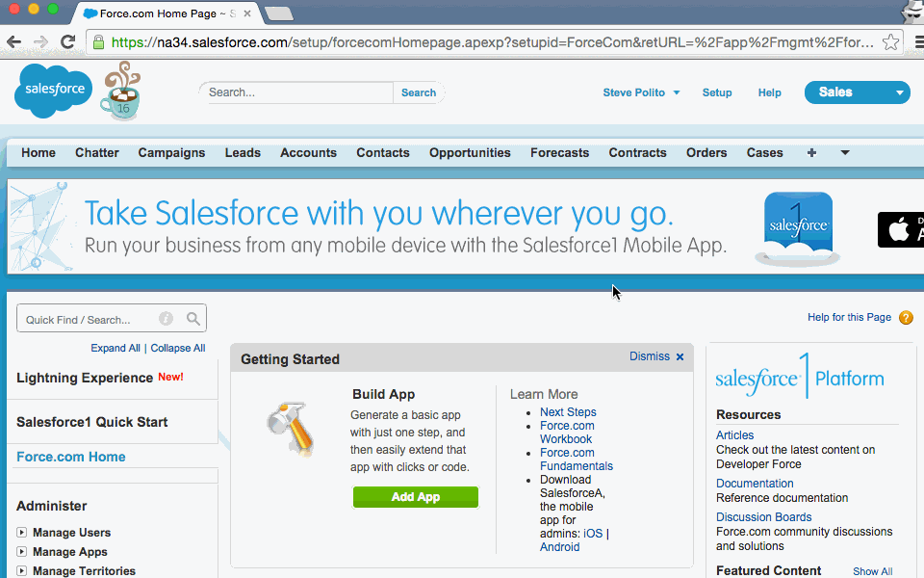Click the Salesforce1 app icon in banner
The width and height of the screenshot is (924, 578).
click(797, 229)
